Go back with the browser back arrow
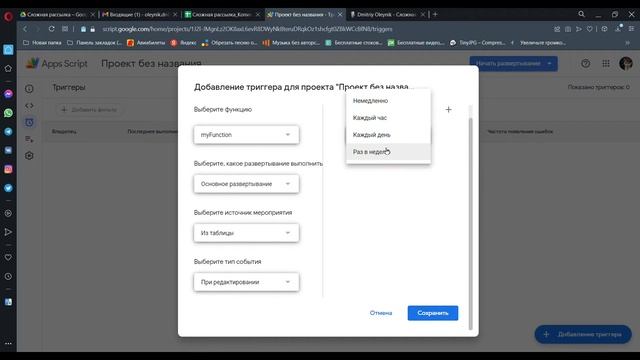This screenshot has width=640, height=360. point(25,29)
